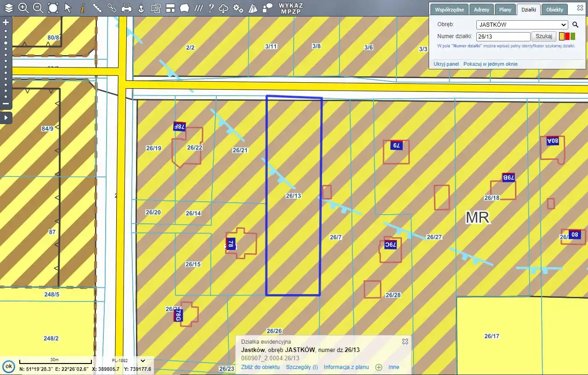Click the help question mark icon
The height and width of the screenshot is (375, 588).
tap(211, 8)
